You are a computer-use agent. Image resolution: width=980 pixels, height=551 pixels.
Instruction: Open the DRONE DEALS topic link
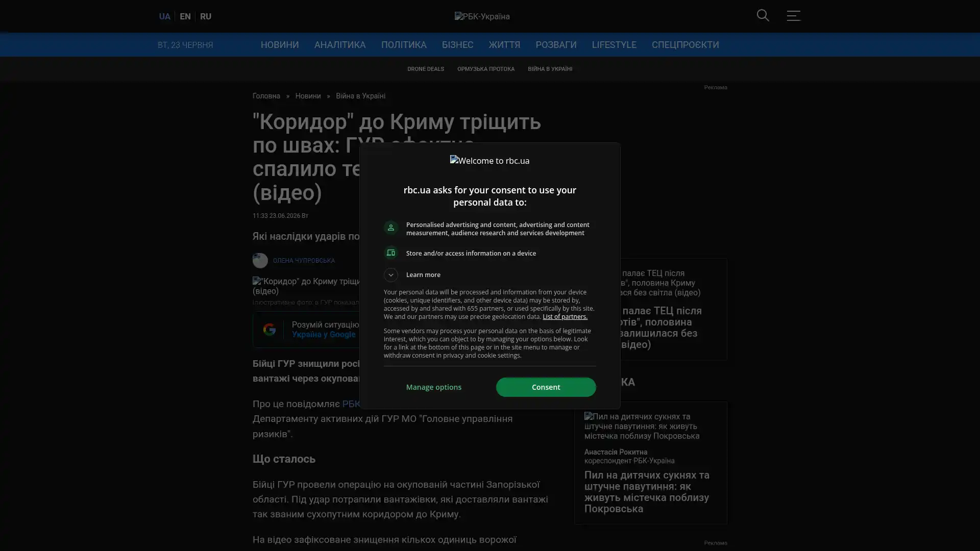click(x=426, y=69)
